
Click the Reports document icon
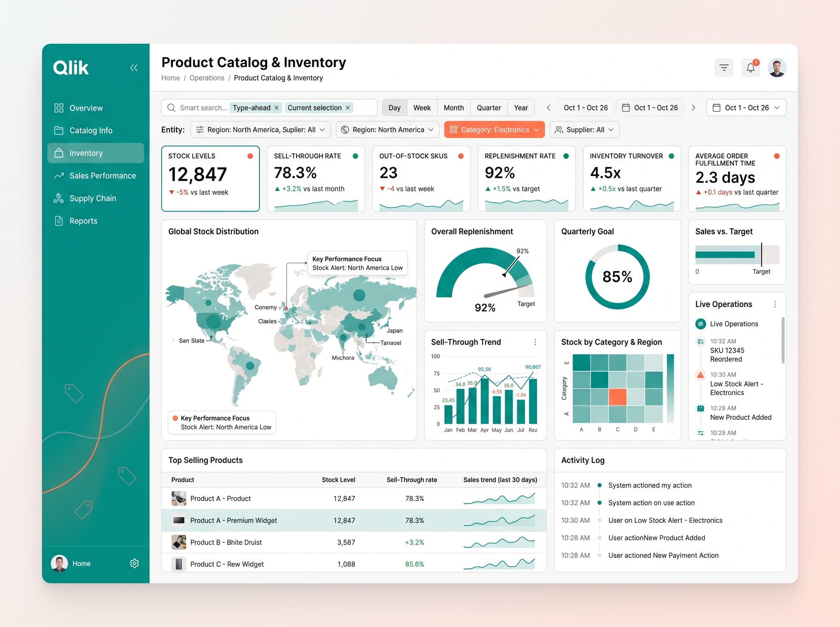point(59,220)
